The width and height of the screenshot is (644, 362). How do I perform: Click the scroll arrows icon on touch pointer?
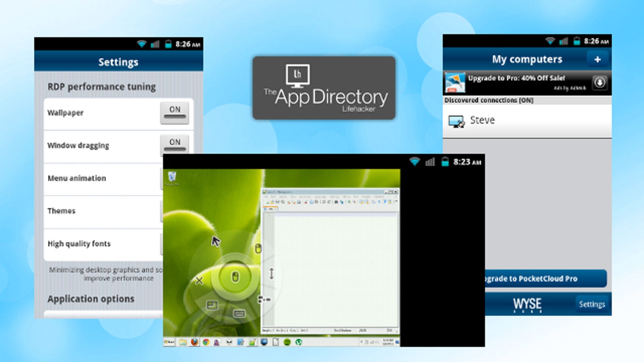pos(272,274)
